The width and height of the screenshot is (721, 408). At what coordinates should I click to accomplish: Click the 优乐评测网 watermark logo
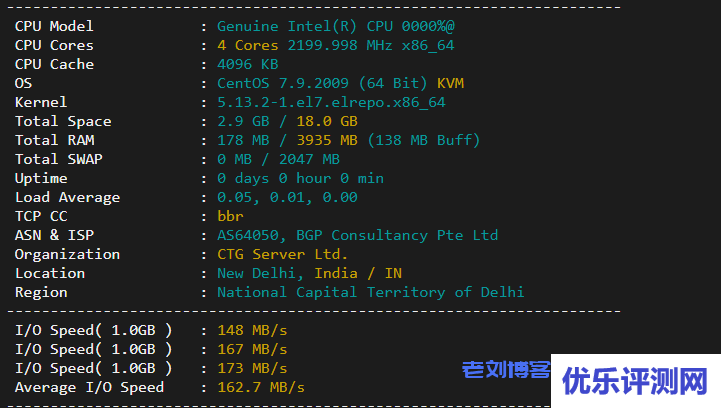click(635, 380)
